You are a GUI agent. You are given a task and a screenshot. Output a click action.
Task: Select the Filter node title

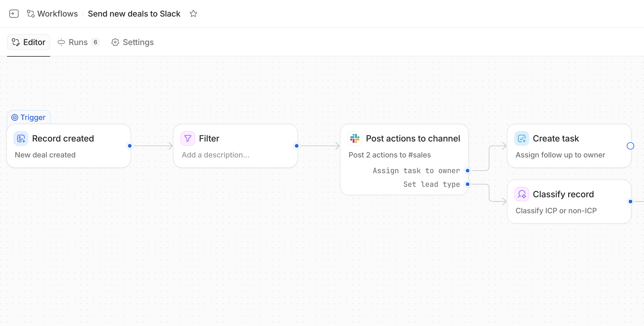pyautogui.click(x=209, y=139)
